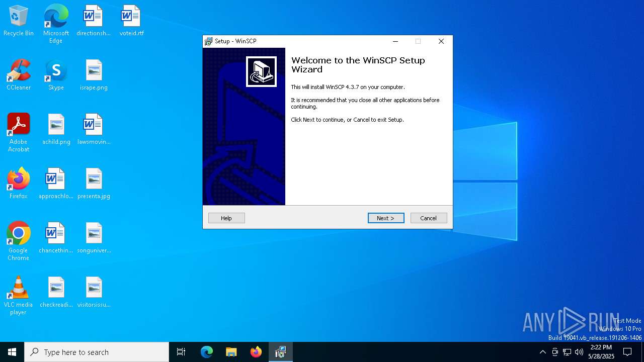644x362 pixels.
Task: Open the Action Center notifications icon
Action: [627, 352]
